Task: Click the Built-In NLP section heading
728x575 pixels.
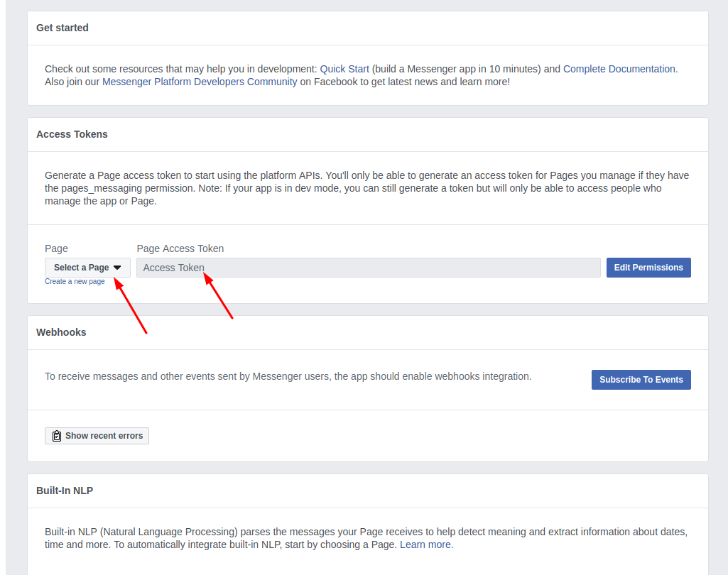Action: coord(65,491)
